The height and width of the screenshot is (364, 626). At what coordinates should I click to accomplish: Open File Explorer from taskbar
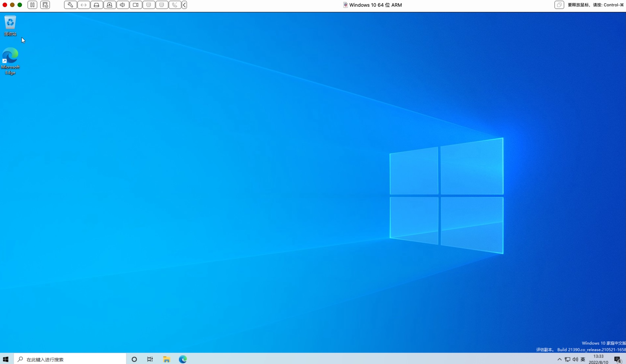coord(166,359)
